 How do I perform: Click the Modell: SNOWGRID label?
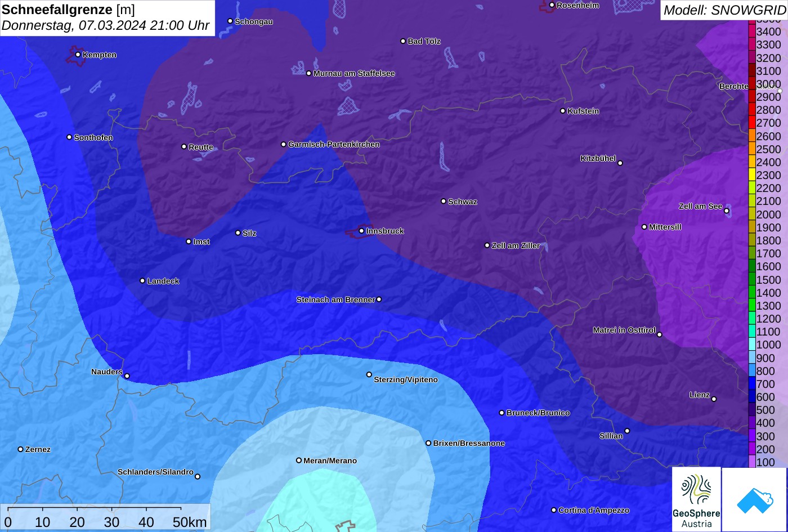pos(724,10)
